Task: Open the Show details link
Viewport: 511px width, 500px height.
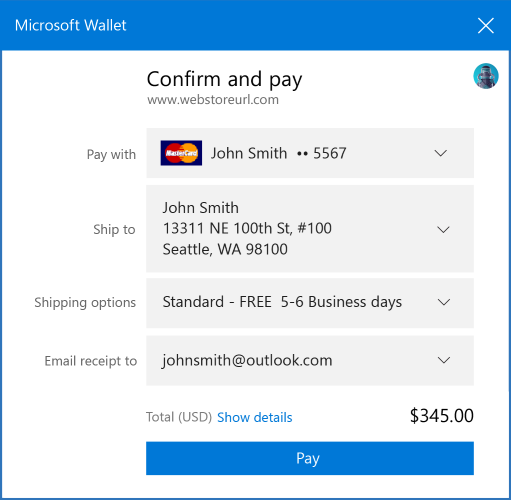Action: 255,417
